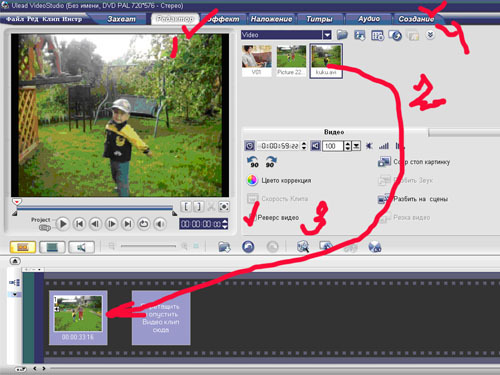Load video from folder icon
Screen dimensions: 500x375
[342, 35]
